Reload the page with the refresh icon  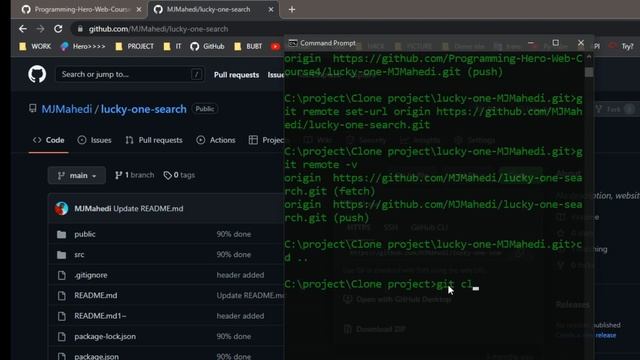(x=58, y=29)
